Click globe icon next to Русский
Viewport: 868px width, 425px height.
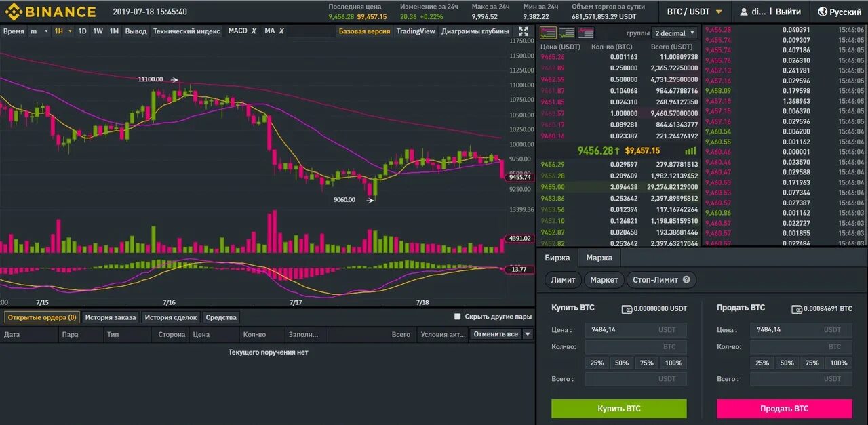(823, 12)
